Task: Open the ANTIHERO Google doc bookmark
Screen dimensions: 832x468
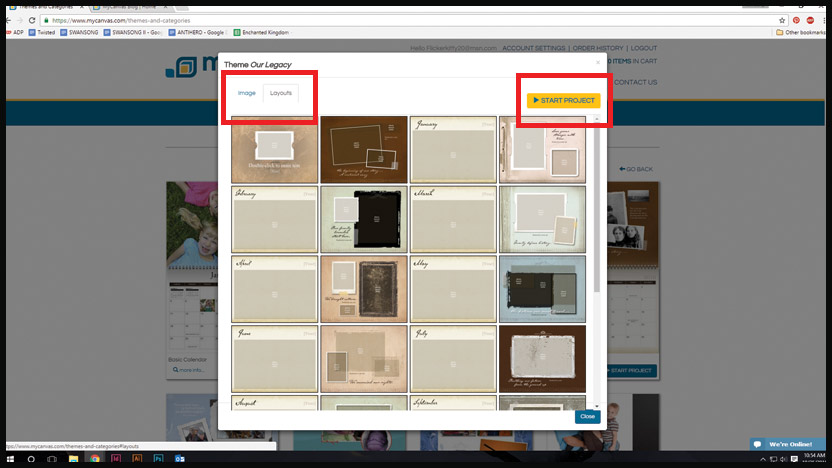Action: click(x=196, y=32)
